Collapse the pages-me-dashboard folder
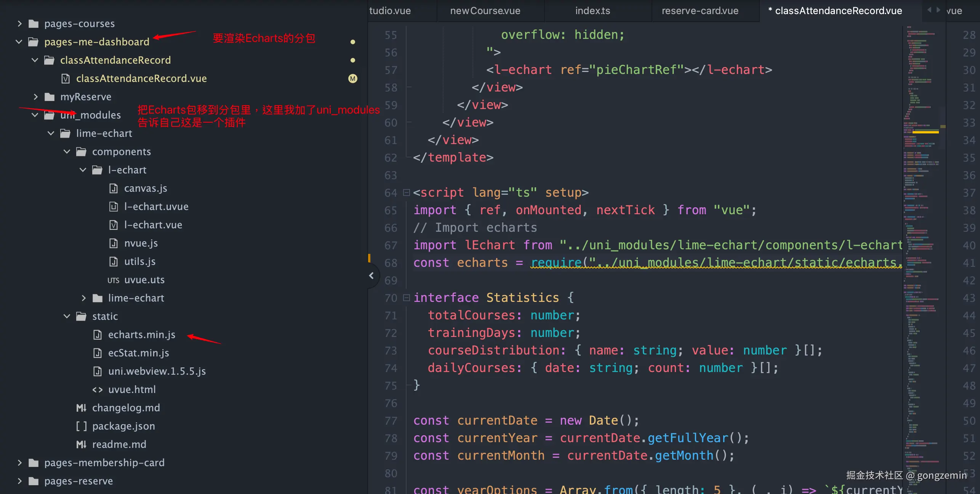980x494 pixels. (x=19, y=42)
